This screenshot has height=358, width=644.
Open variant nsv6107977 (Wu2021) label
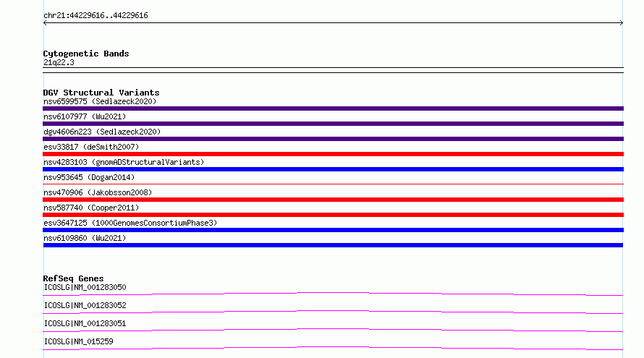coord(85,116)
